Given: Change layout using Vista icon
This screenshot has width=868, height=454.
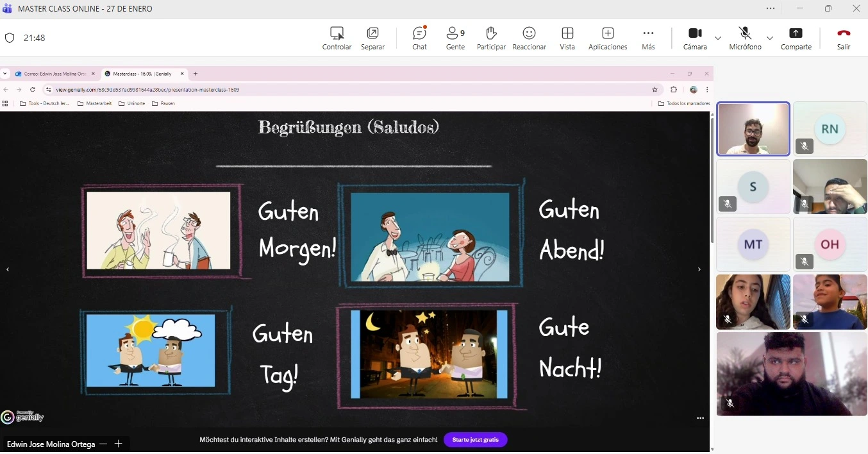Looking at the screenshot, I should [567, 38].
